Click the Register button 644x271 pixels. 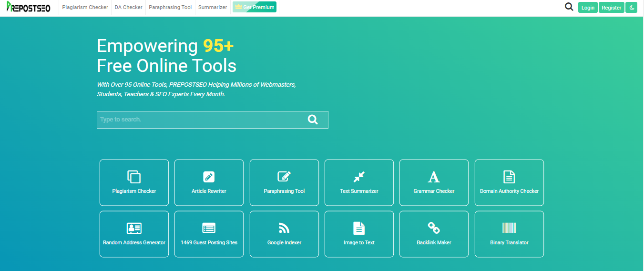coord(612,8)
